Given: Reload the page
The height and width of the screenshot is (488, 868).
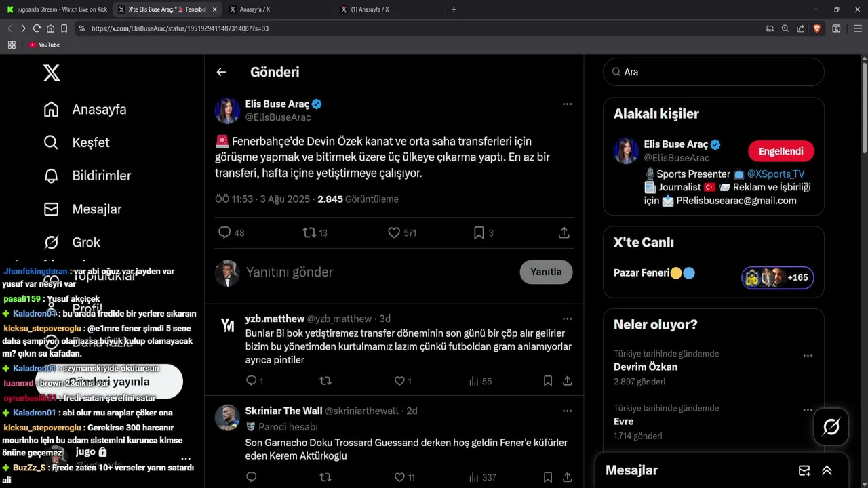Looking at the screenshot, I should (37, 28).
